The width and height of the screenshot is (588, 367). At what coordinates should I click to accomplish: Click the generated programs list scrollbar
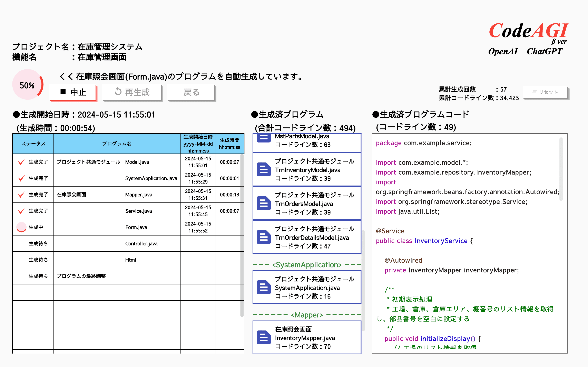coord(363,280)
